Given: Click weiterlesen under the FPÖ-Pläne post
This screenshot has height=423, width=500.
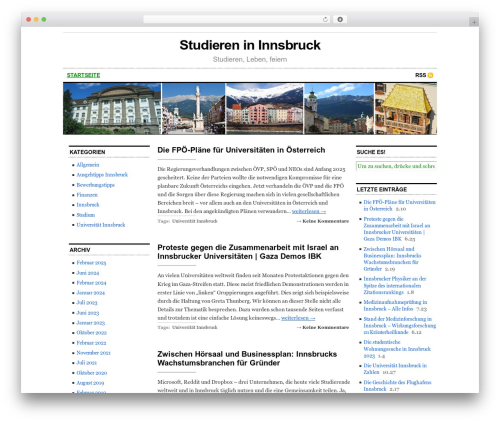Looking at the screenshot, I should coord(309,211).
